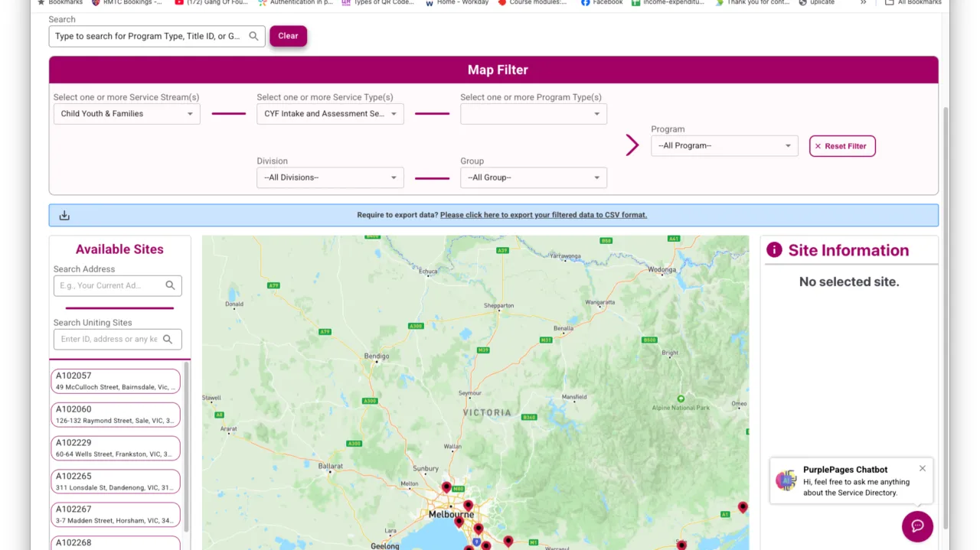
Task: Click the Available Sites heading
Action: point(119,249)
